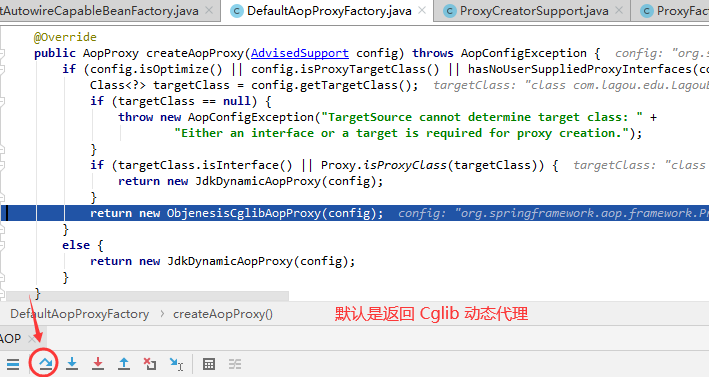Close the AOP debug session tab

33,338
